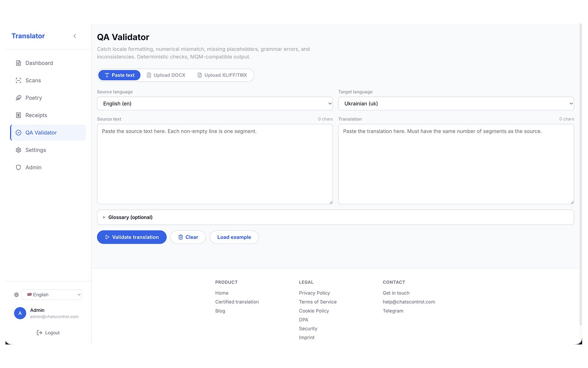Open the Poetry section

tap(48, 98)
